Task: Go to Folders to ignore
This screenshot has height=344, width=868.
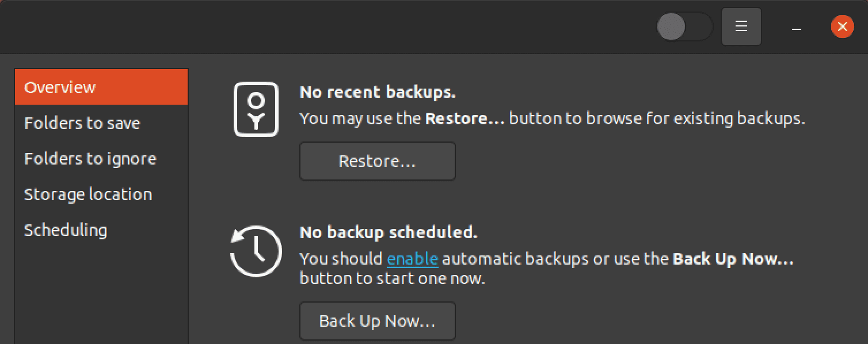Action: pyautogui.click(x=90, y=159)
